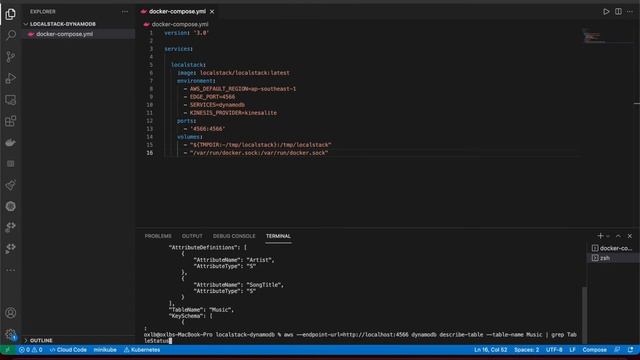Open Explorer panel more actions ellipsis
The width and height of the screenshot is (640, 360).
click(124, 11)
